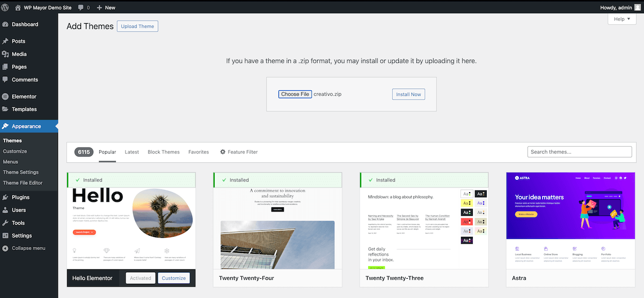Click the WordPress logo icon in admin bar

(5, 7)
